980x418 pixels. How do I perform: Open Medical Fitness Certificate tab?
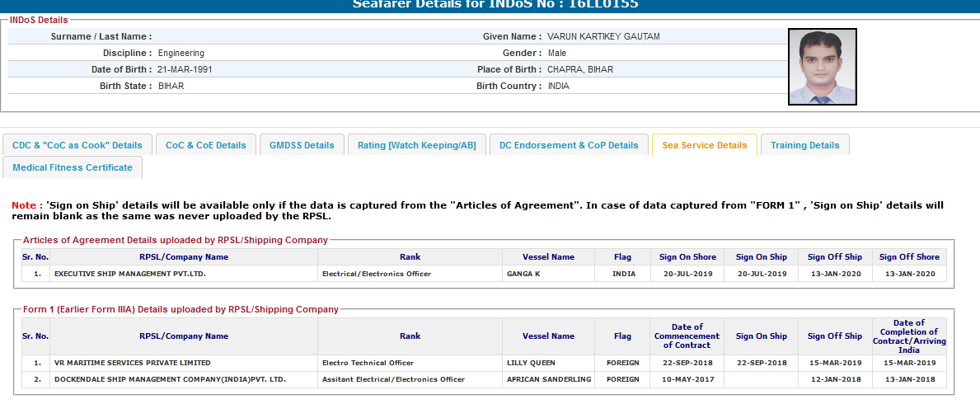point(73,167)
